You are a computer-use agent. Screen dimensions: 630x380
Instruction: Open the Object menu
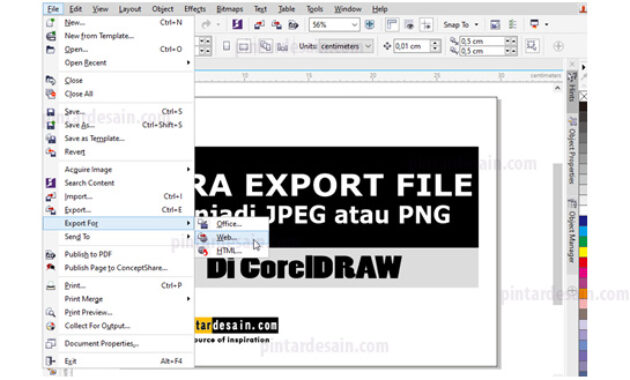162,9
